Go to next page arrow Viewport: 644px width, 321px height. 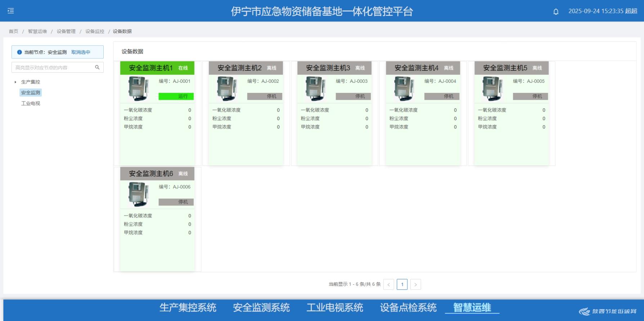coord(416,284)
